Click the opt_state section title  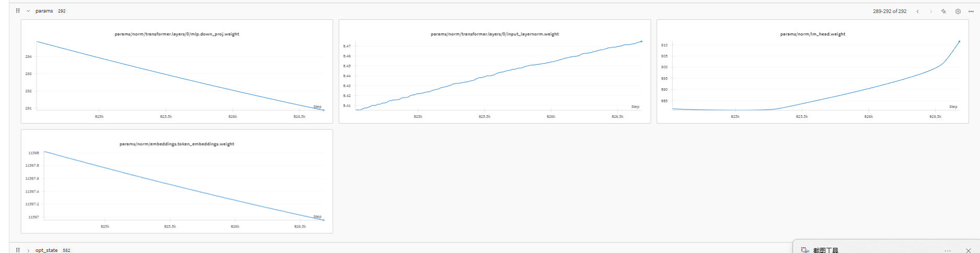point(46,250)
